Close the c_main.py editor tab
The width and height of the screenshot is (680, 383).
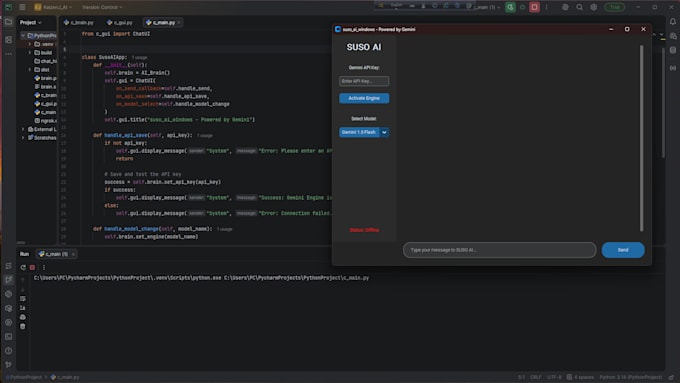[179, 22]
